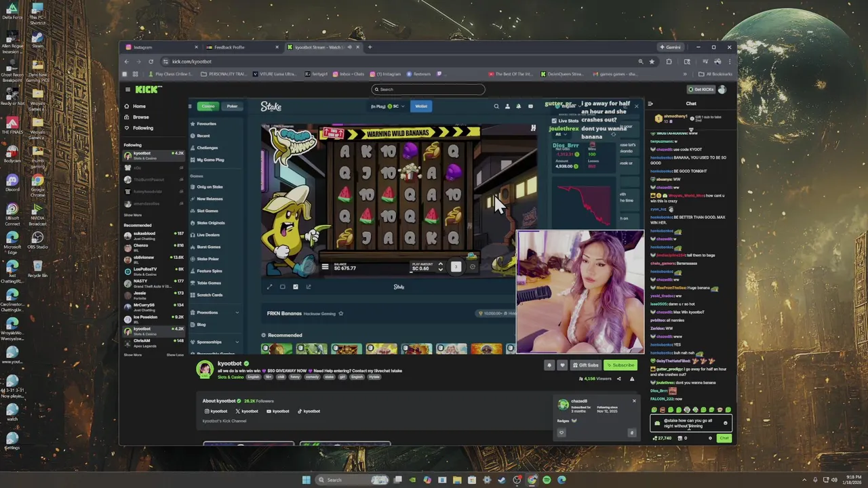Open a new browser tab
This screenshot has height=488, width=868.
point(370,47)
